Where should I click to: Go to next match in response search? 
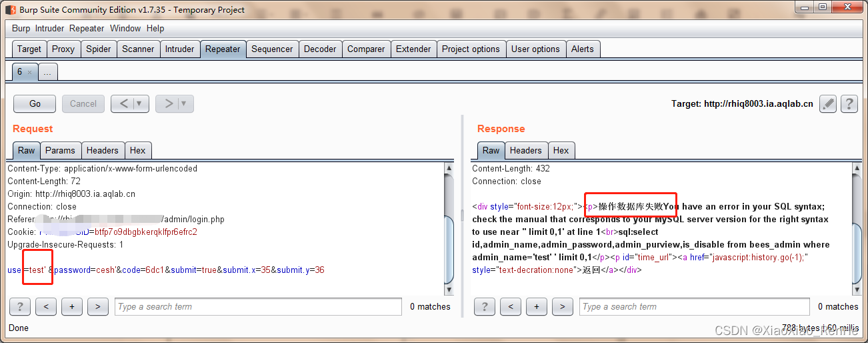563,306
